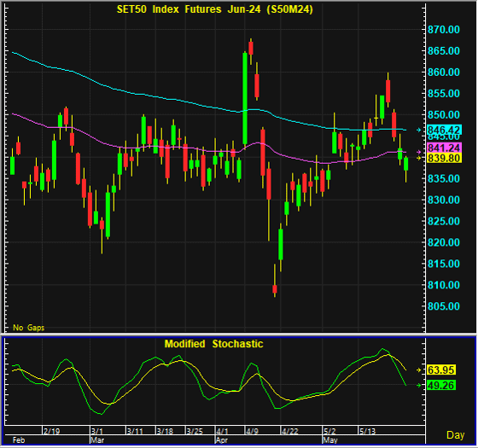The image size is (478, 448).
Task: Click the May month label on time axis
Action: 330,440
